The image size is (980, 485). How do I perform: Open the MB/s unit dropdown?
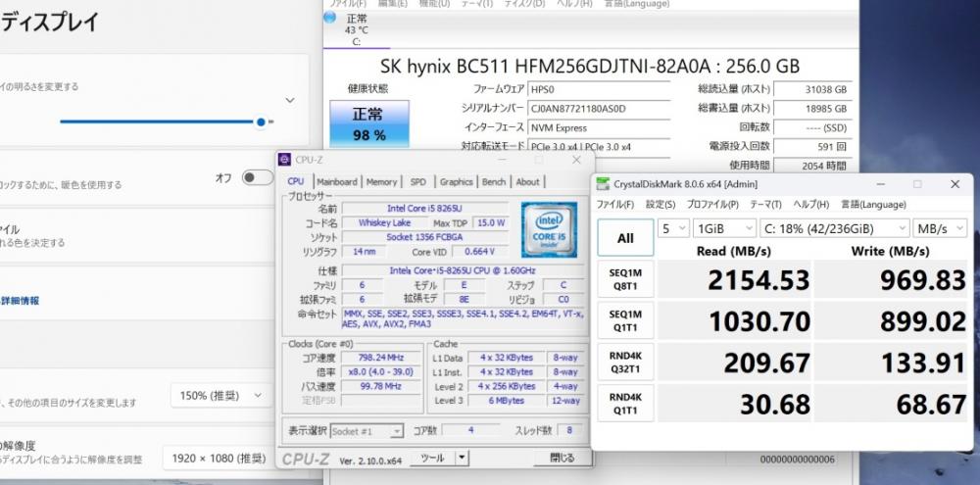click(940, 228)
